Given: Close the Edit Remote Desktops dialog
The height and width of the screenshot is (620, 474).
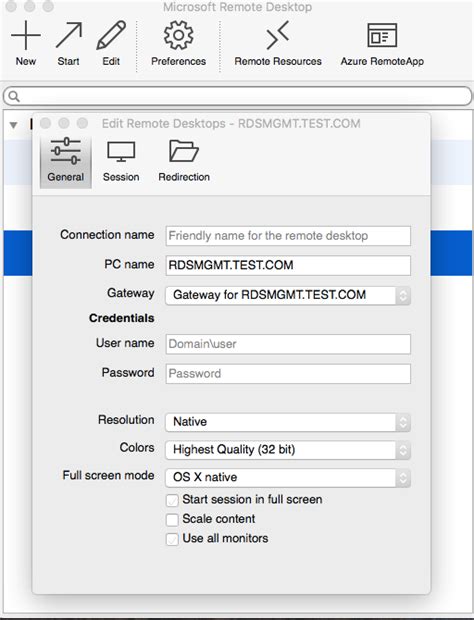Looking at the screenshot, I should [45, 123].
